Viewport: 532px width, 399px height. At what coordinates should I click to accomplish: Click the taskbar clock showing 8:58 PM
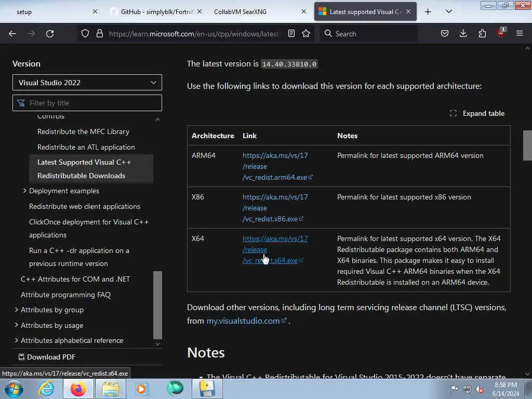(506, 389)
